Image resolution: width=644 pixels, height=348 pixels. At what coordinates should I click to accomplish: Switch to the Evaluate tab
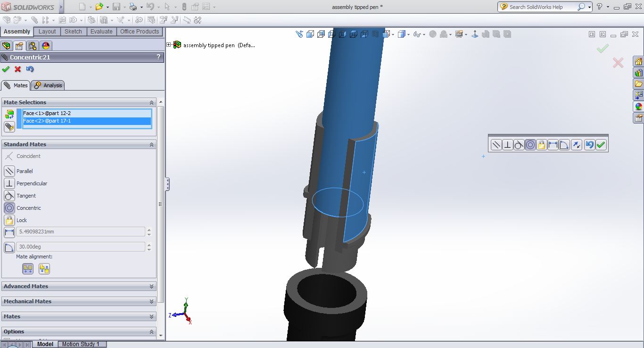pos(101,32)
